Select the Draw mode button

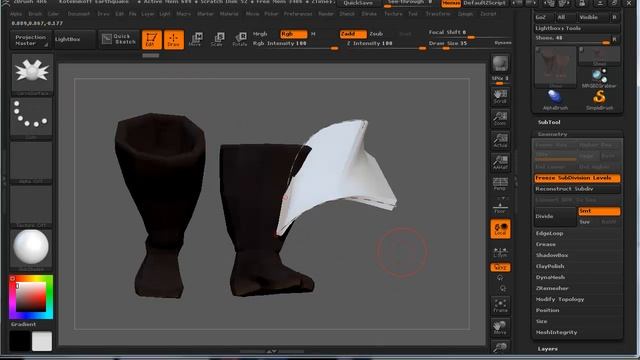(x=173, y=40)
